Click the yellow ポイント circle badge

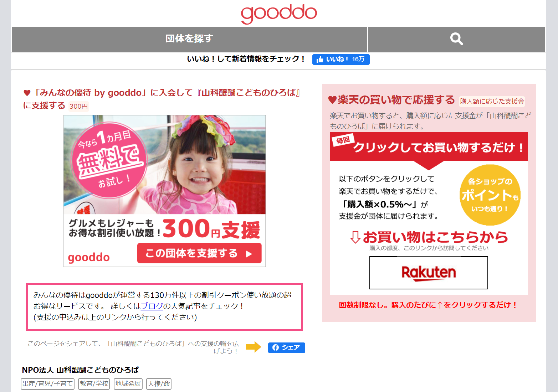(490, 195)
